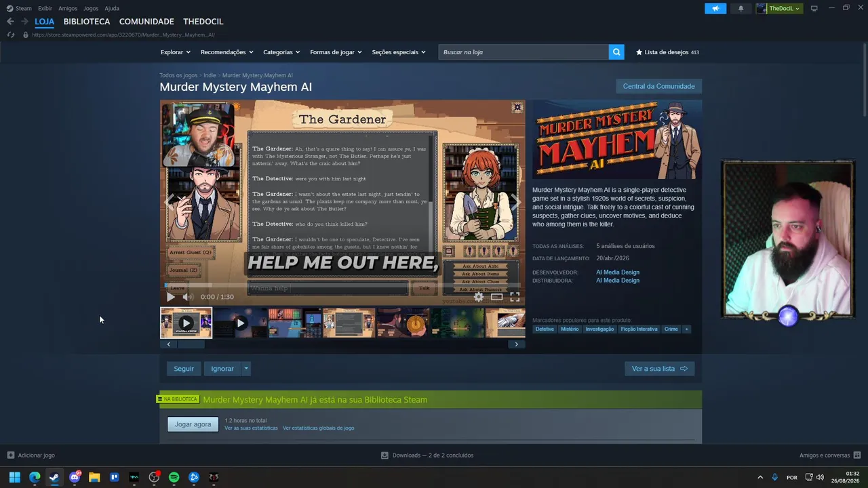Click the Downloads status icon
The width and height of the screenshot is (868, 488).
coord(384,455)
